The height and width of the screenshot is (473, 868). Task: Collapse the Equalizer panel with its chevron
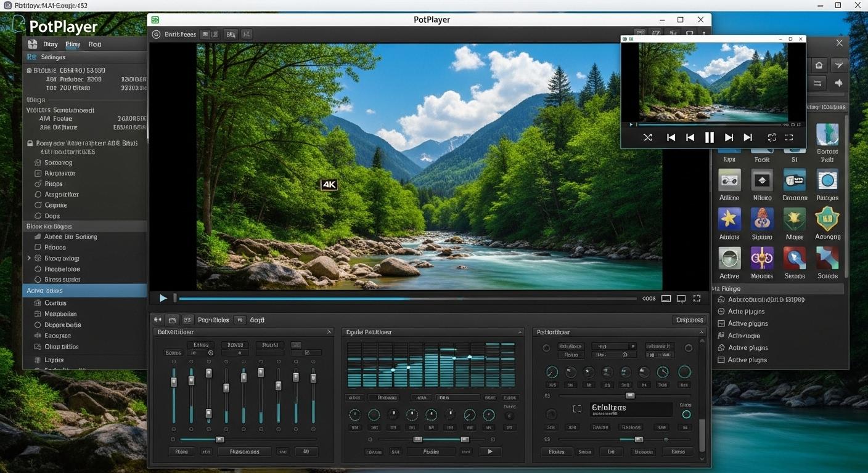click(518, 332)
